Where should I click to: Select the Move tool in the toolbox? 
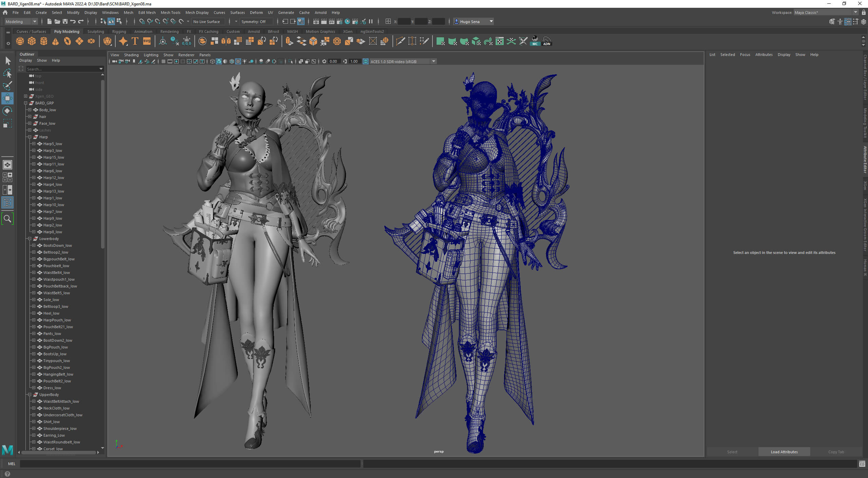(x=7, y=98)
